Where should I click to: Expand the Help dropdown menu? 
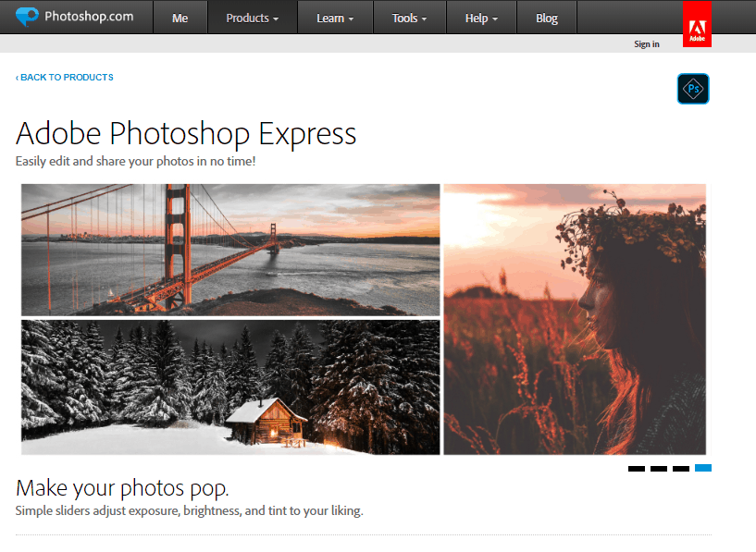click(x=481, y=18)
